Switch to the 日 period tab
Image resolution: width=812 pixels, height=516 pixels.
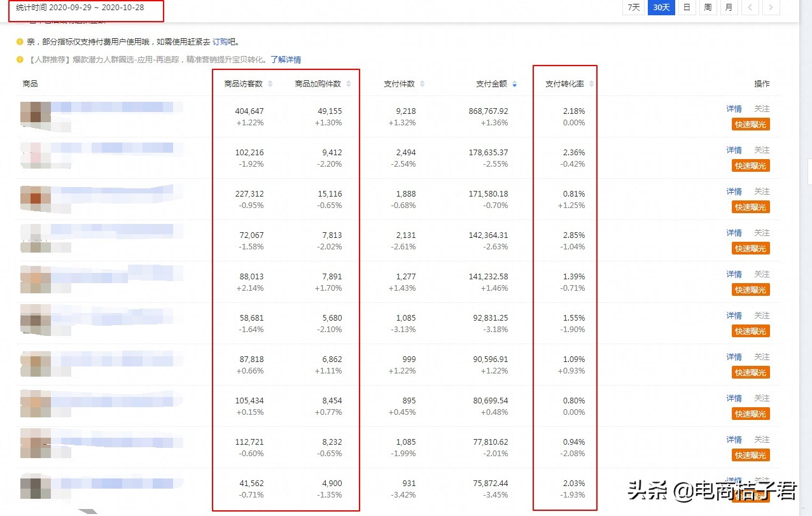coord(687,8)
